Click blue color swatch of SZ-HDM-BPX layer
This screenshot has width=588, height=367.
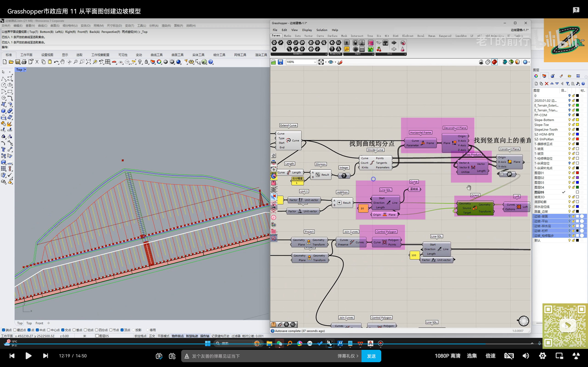tap(577, 134)
